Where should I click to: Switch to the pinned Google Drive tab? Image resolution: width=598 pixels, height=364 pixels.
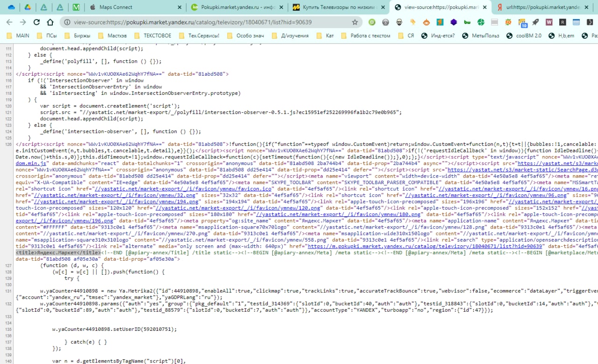[28, 7]
